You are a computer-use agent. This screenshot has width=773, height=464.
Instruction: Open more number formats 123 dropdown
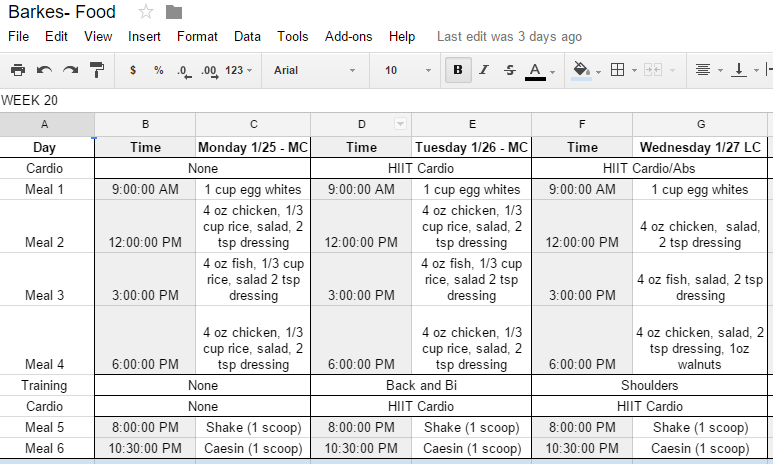pos(239,70)
